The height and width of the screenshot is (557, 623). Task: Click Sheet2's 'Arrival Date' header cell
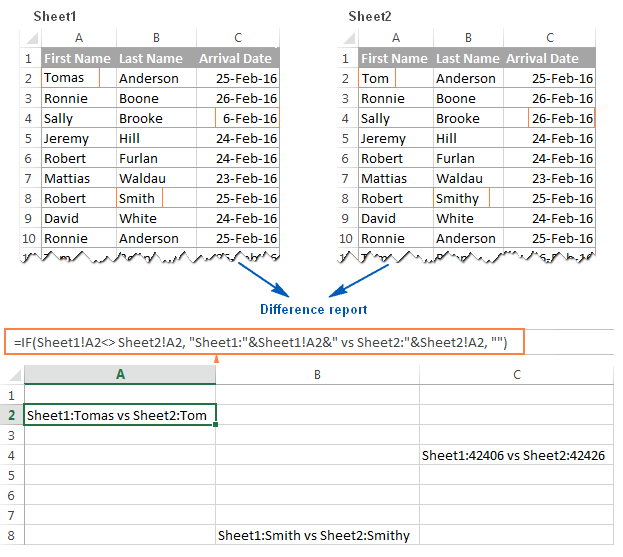550,58
